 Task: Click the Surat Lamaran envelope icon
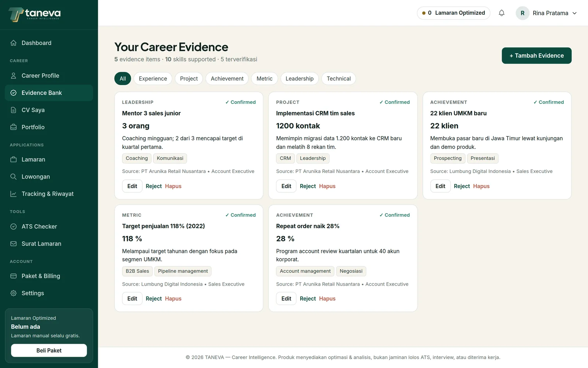[14, 244]
